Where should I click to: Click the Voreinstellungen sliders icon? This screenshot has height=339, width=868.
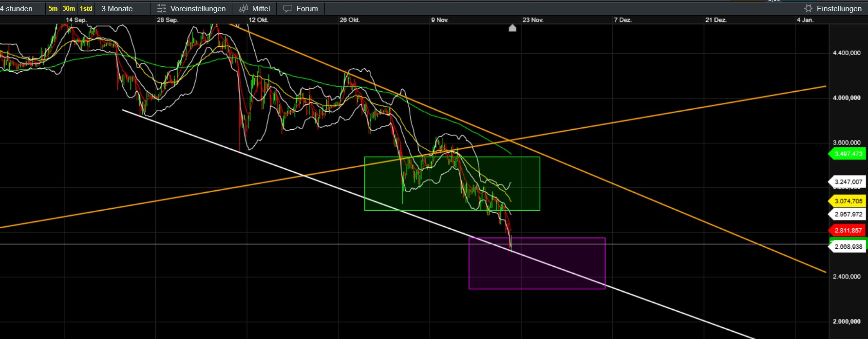click(162, 9)
